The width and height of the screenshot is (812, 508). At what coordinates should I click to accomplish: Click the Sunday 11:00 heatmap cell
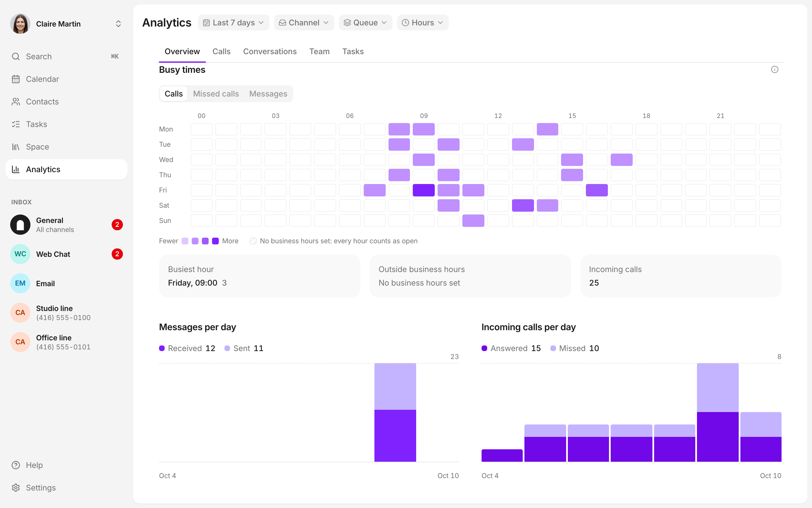(473, 221)
